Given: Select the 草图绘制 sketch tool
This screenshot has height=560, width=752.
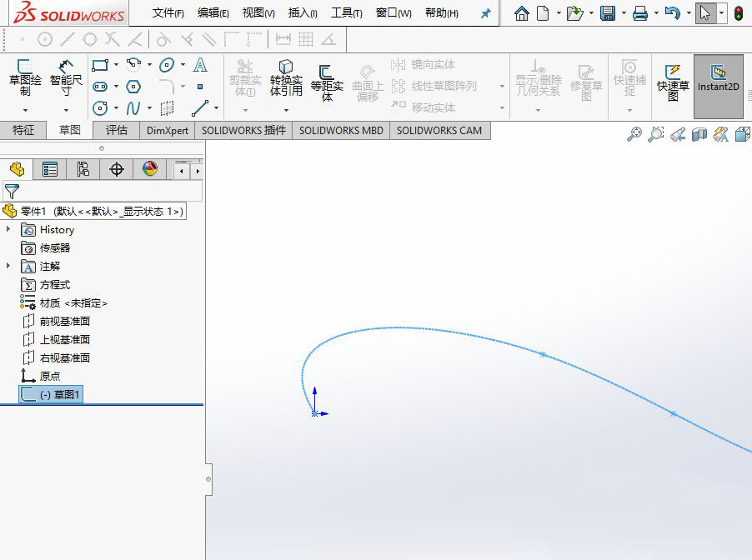Looking at the screenshot, I should point(23,79).
